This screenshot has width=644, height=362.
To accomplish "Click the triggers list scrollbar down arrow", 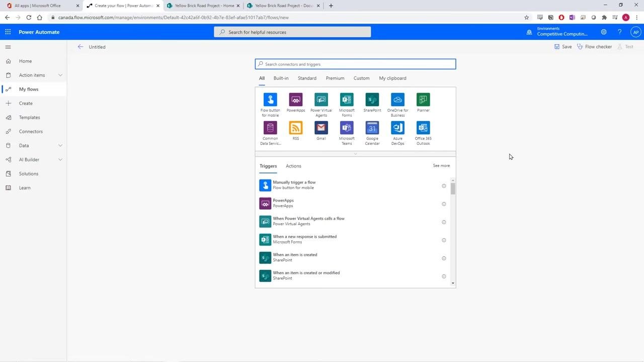I will point(453,284).
